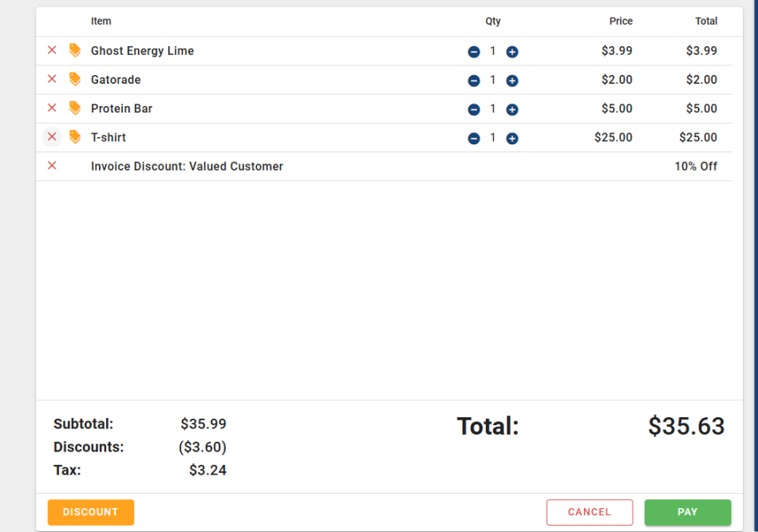
Task: Decrease Ghost Energy Lime quantity
Action: point(474,52)
